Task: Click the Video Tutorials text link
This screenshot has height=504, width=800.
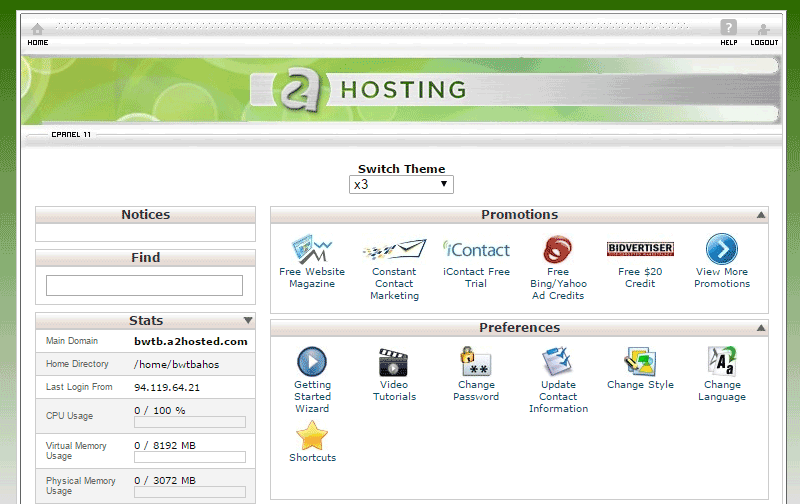Action: pos(394,391)
